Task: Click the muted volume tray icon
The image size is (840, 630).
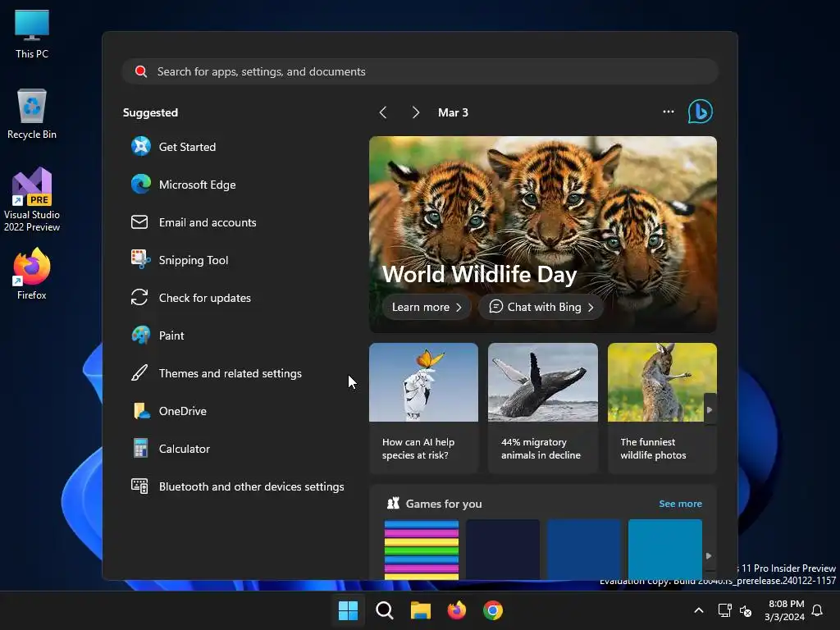Action: coord(745,610)
